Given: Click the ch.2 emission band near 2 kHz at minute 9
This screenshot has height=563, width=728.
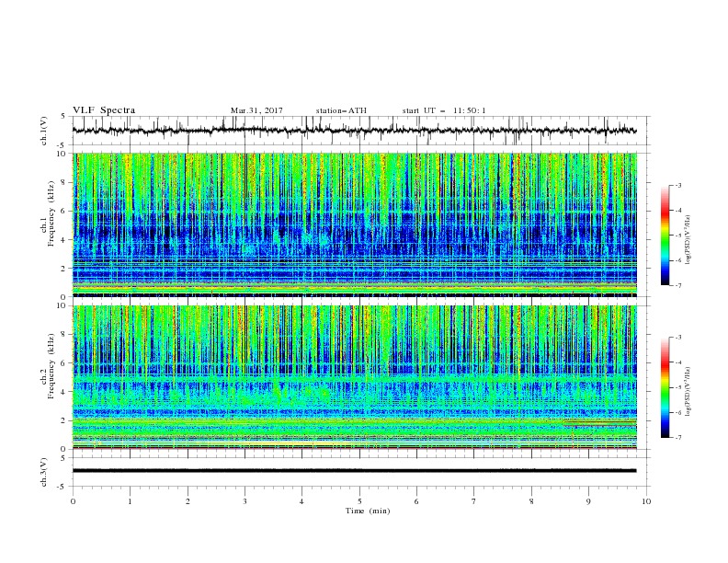Looking at the screenshot, I should [599, 423].
